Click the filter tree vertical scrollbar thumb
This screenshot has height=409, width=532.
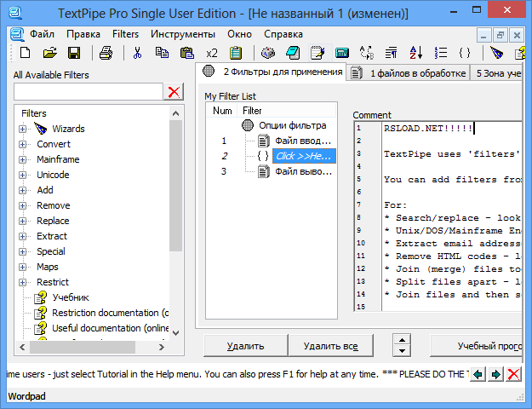(175, 186)
